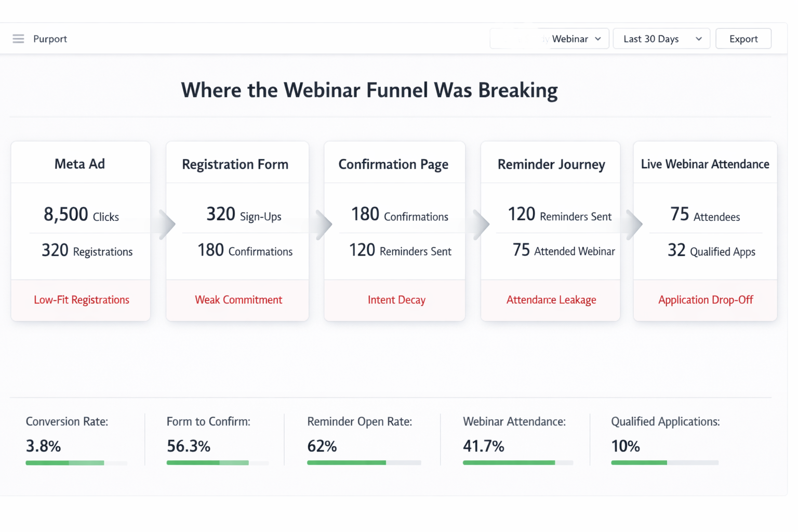The image size is (798, 532).
Task: Click the Application Drop-Off label
Action: click(705, 300)
